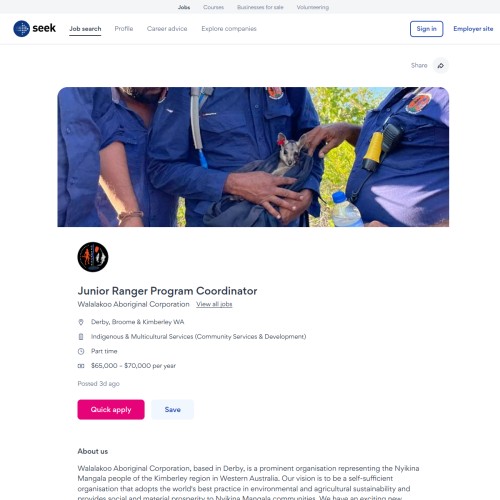This screenshot has height=500, width=500.
Task: Select Explore companies menu item
Action: pos(229,29)
